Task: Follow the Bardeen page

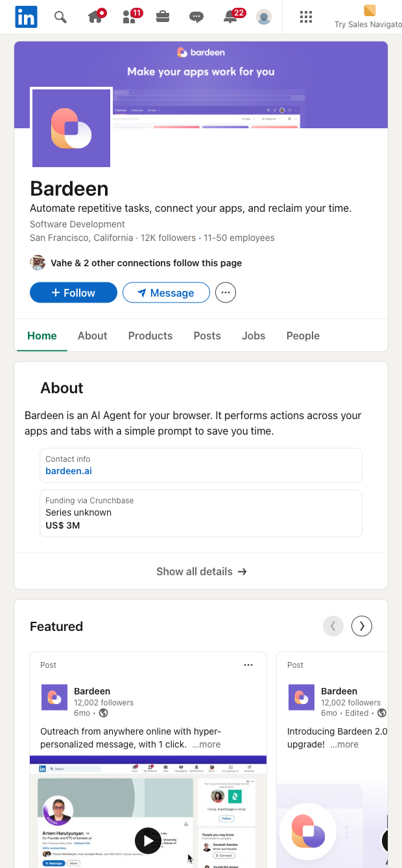Action: (73, 292)
